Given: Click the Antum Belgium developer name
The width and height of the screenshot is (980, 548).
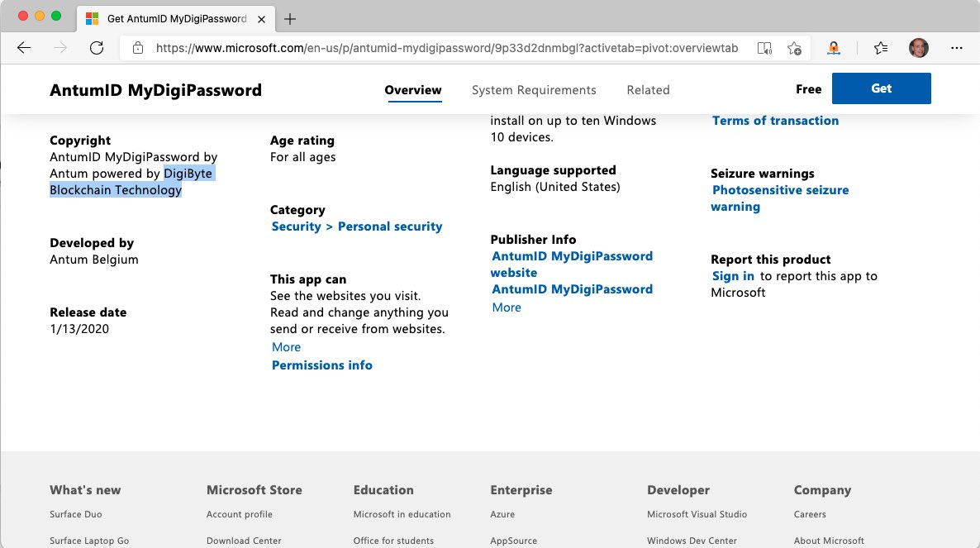Looking at the screenshot, I should click(x=93, y=260).
